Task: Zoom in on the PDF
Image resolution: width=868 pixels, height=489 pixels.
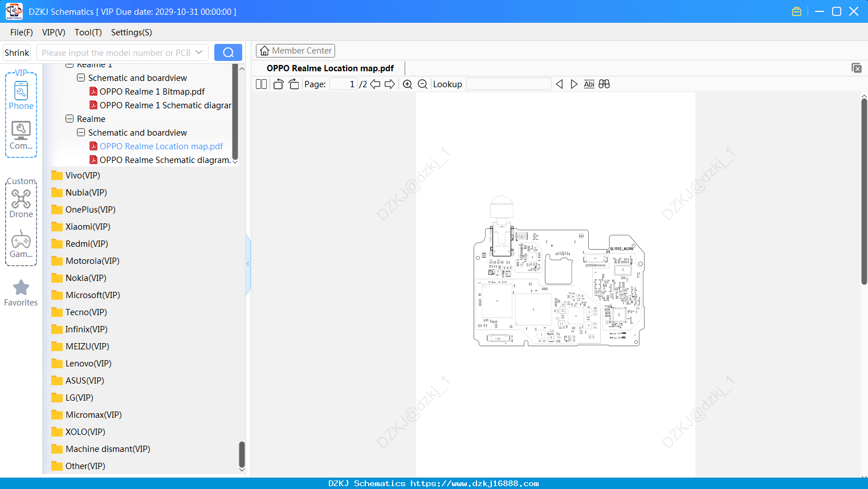Action: coord(407,84)
